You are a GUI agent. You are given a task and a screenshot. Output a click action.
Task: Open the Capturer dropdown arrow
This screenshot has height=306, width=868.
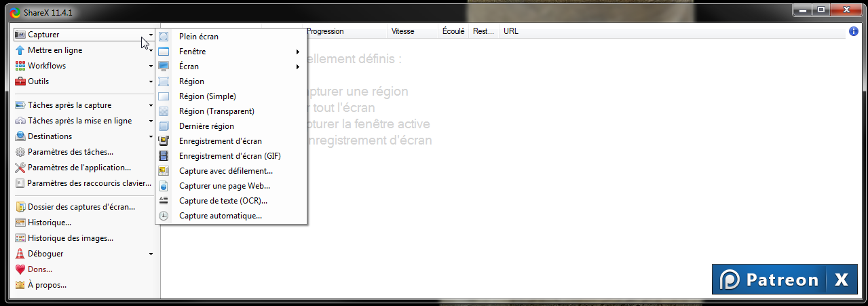[151, 35]
